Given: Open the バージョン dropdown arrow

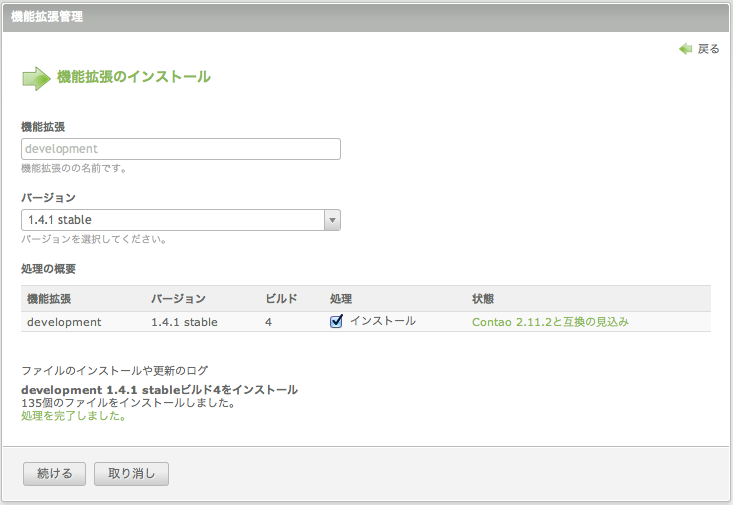Looking at the screenshot, I should [332, 220].
